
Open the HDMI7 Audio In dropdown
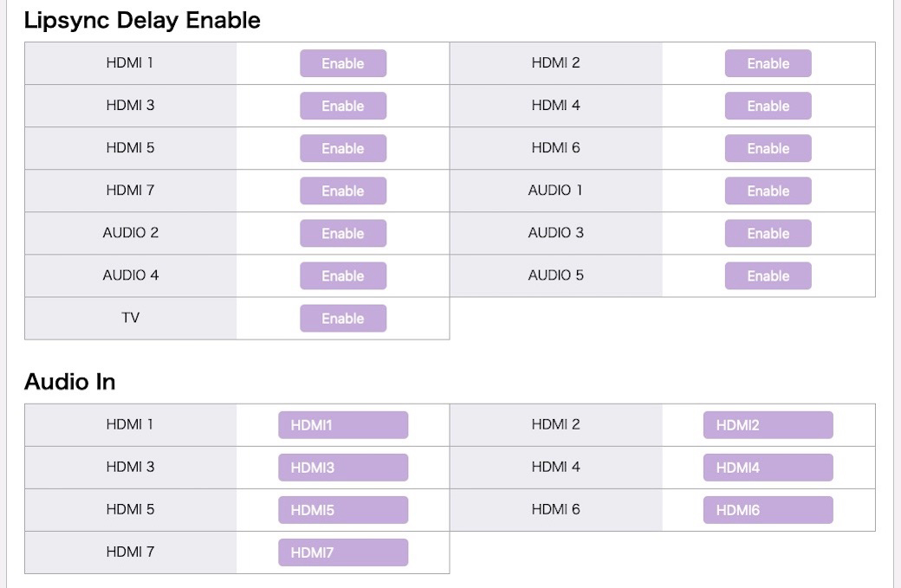pos(343,552)
